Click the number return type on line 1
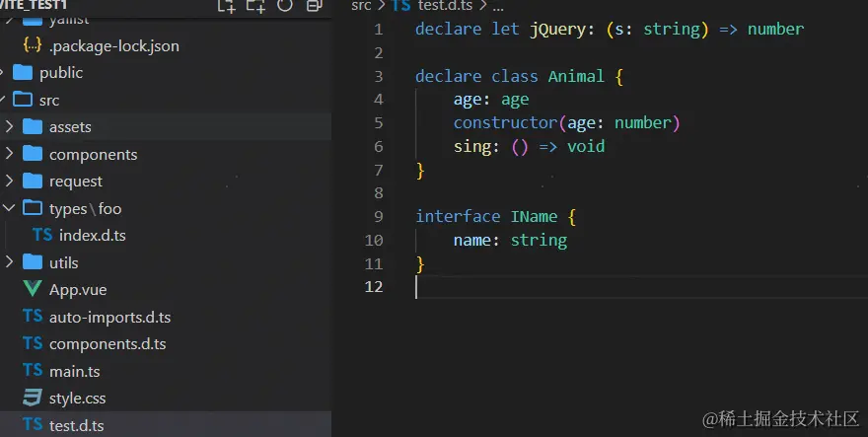The height and width of the screenshot is (437, 868). pos(775,29)
